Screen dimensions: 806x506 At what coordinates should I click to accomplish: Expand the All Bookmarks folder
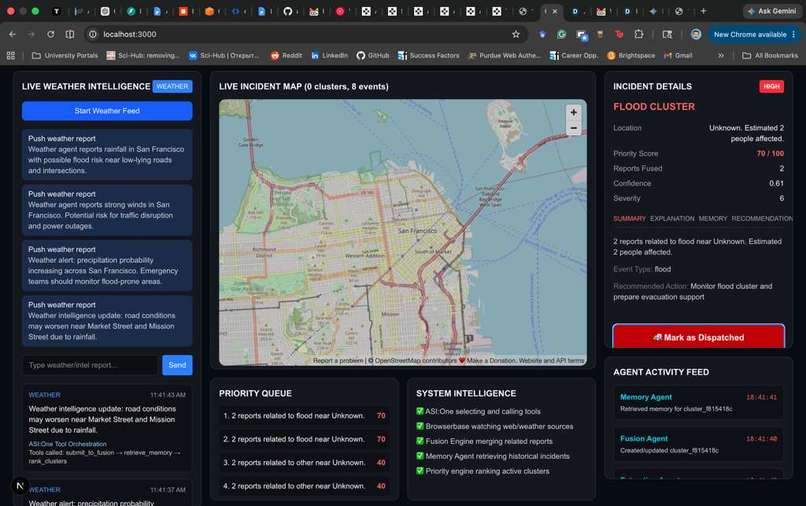click(770, 56)
